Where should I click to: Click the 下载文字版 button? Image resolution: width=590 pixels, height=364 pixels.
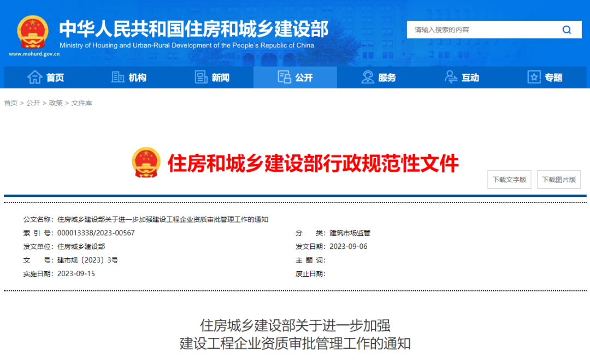point(509,179)
